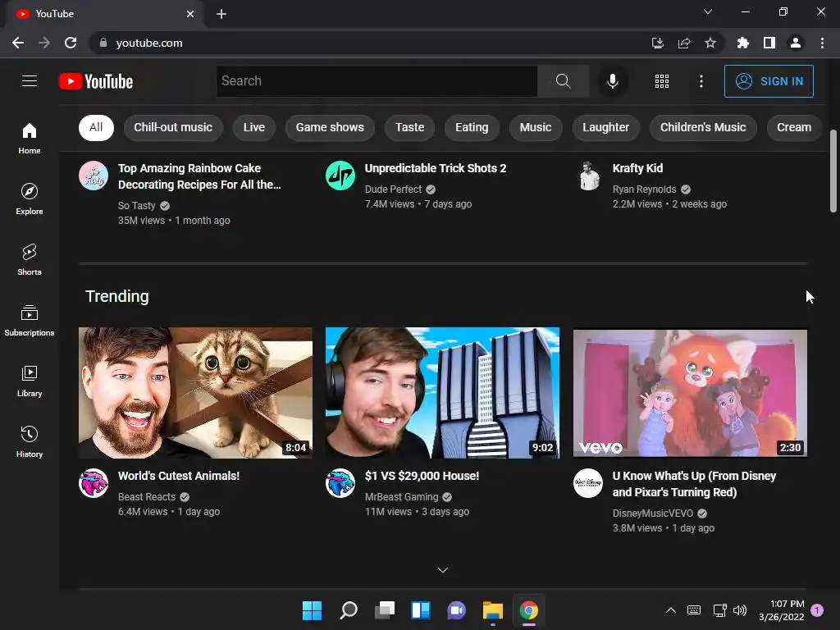The width and height of the screenshot is (840, 630).
Task: Play $1 VS $29,000 House thumbnail
Action: tap(442, 393)
